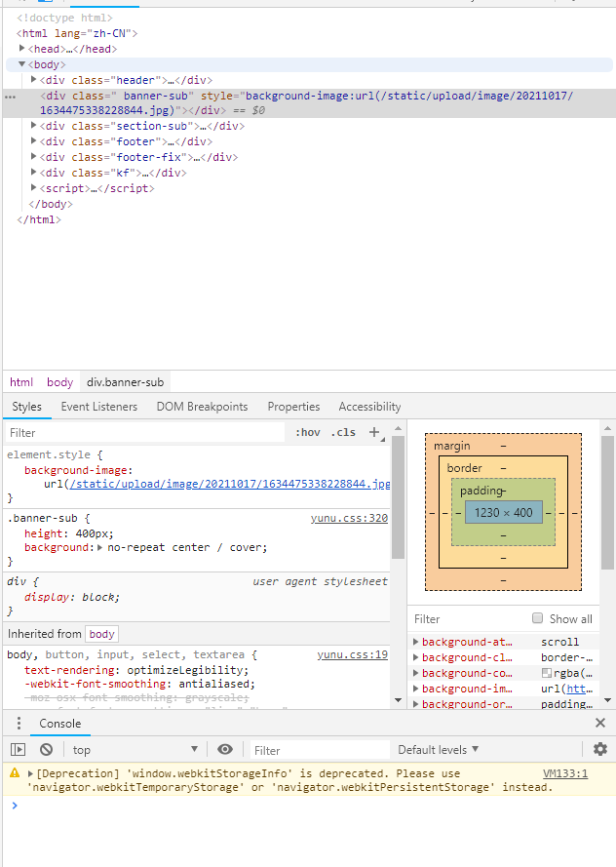Expand the div class footer node
616x867 pixels.
[34, 141]
